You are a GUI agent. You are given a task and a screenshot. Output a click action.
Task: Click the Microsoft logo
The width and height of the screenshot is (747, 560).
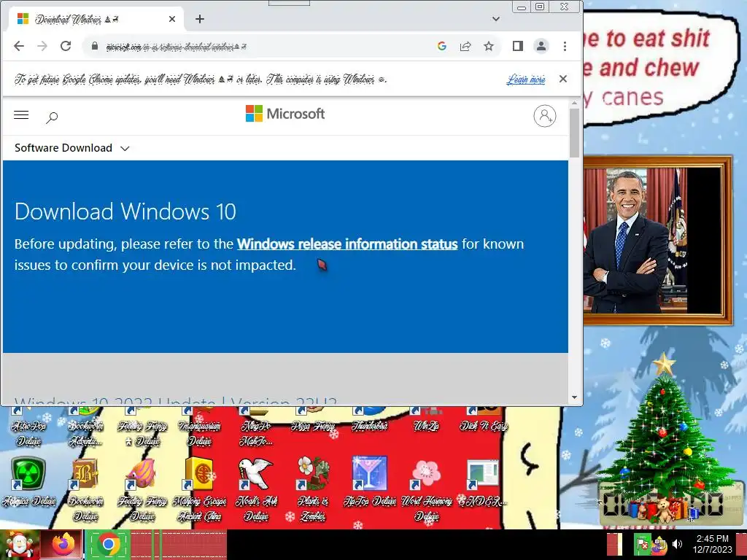pos(285,114)
